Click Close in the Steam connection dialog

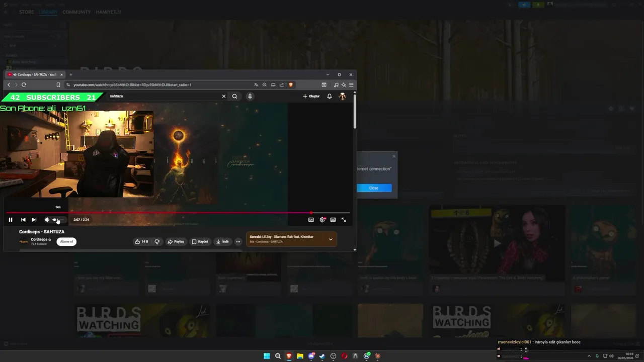point(374,188)
